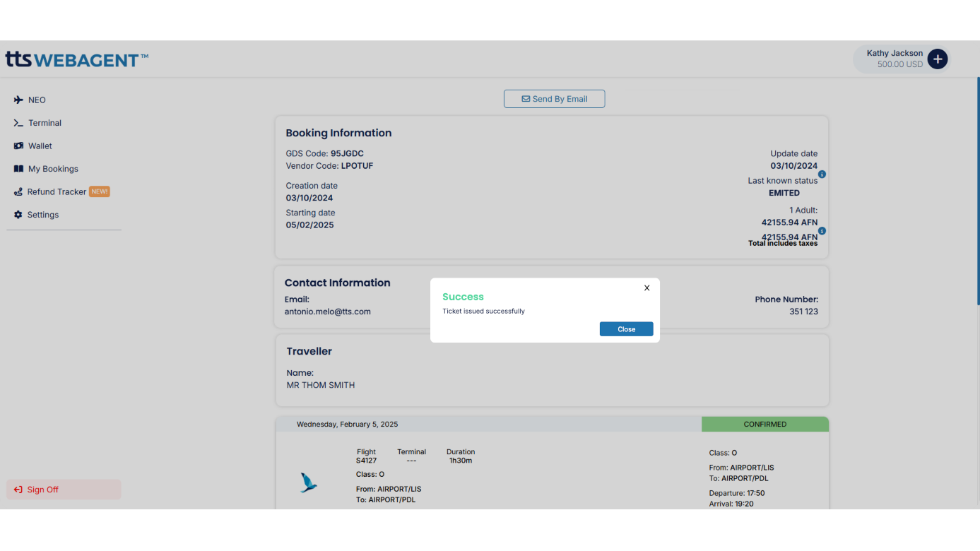Click the info icon near Last known status
Viewport: 980px width, 551px height.
pos(822,174)
